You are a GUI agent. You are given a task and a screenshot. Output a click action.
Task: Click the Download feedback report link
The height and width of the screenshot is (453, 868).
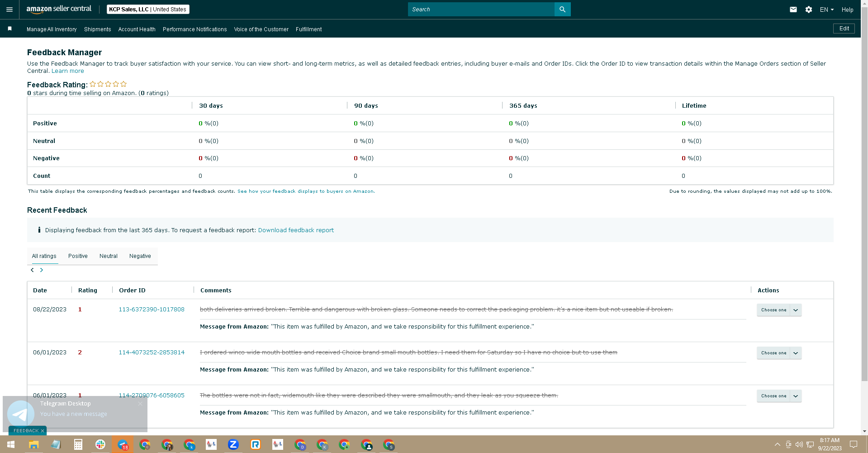click(x=296, y=230)
